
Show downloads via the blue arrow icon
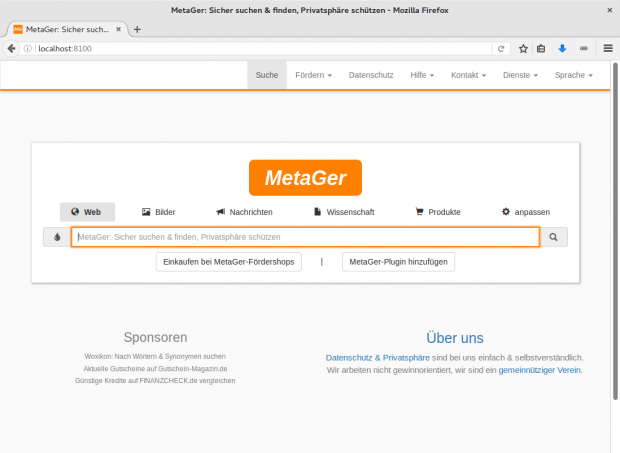(x=562, y=49)
